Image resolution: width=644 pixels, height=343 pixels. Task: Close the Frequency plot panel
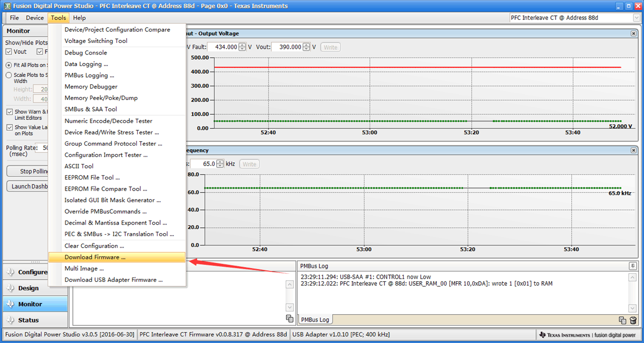coord(634,150)
